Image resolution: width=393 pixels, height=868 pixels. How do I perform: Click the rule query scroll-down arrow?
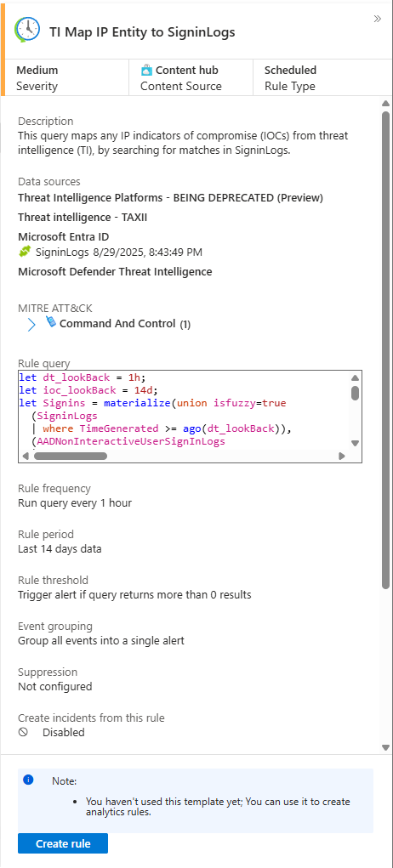click(356, 443)
